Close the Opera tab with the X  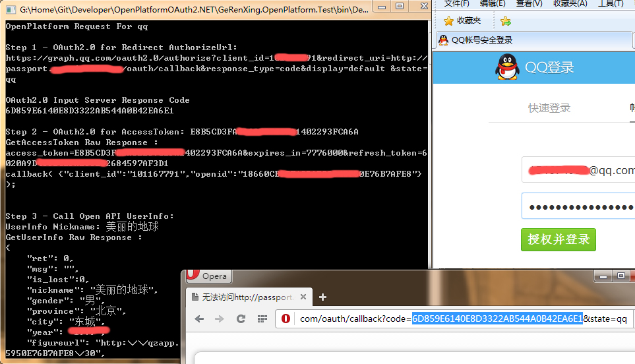(303, 297)
